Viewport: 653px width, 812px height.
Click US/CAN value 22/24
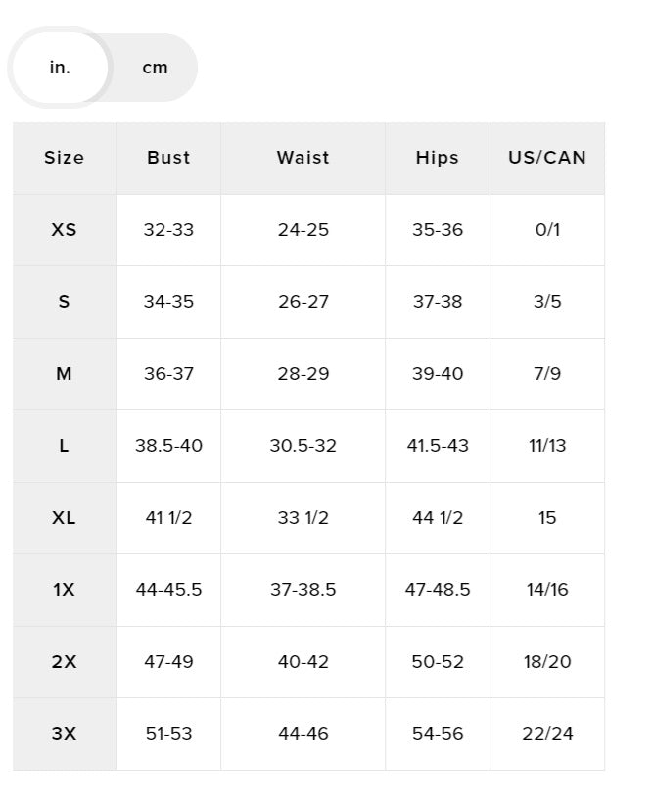[x=547, y=734]
